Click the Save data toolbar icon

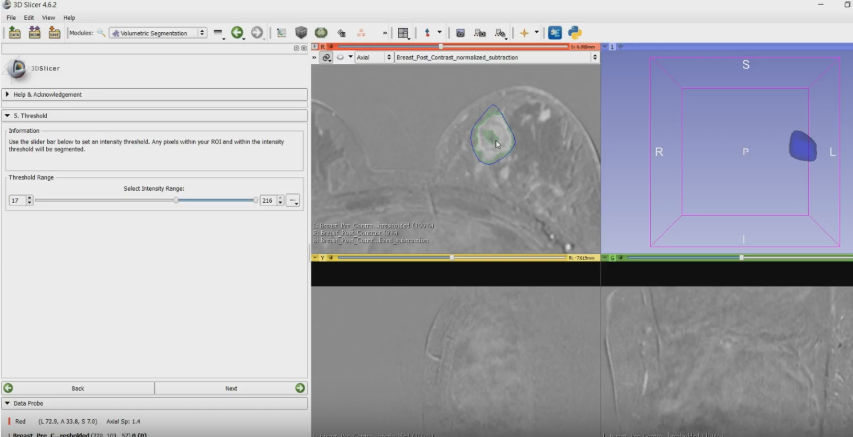(54, 33)
